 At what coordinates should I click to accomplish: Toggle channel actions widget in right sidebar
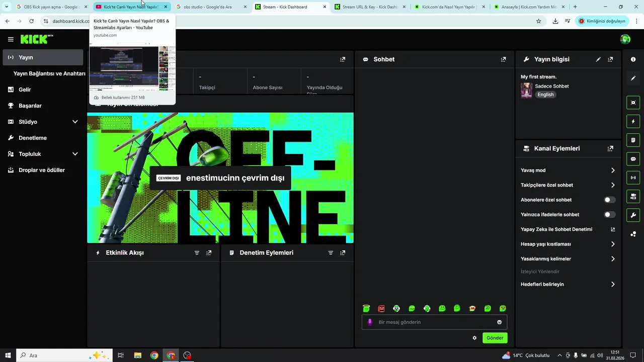click(633, 196)
